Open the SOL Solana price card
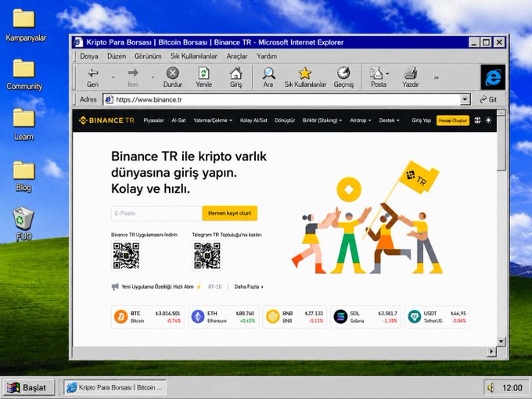Screen dimensions: 532x399 [x=365, y=317]
